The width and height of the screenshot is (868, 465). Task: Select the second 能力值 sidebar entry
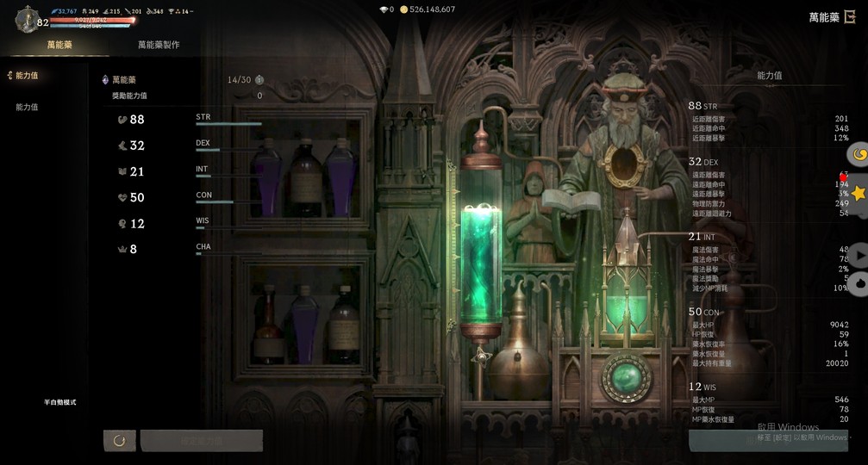[27, 107]
